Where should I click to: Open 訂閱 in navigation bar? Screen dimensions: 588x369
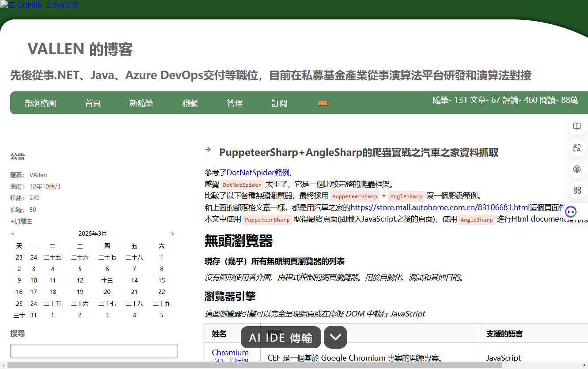click(279, 103)
